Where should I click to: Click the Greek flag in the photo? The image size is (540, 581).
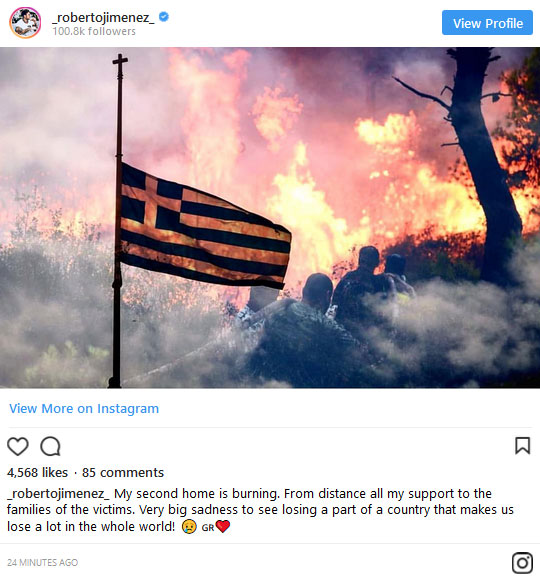[x=206, y=226]
